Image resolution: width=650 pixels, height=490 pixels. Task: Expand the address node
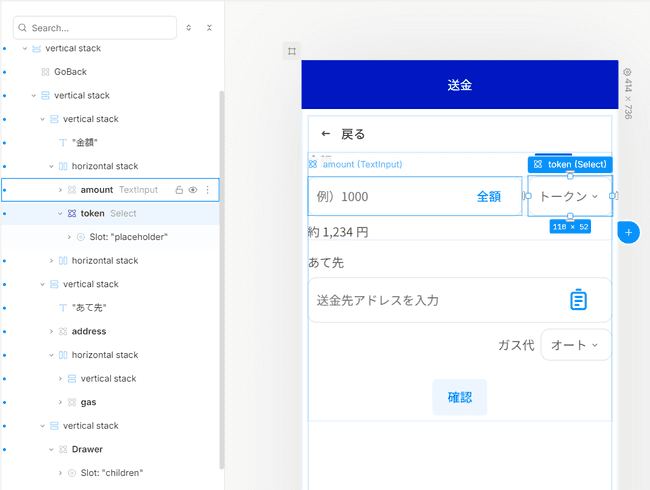tap(51, 331)
